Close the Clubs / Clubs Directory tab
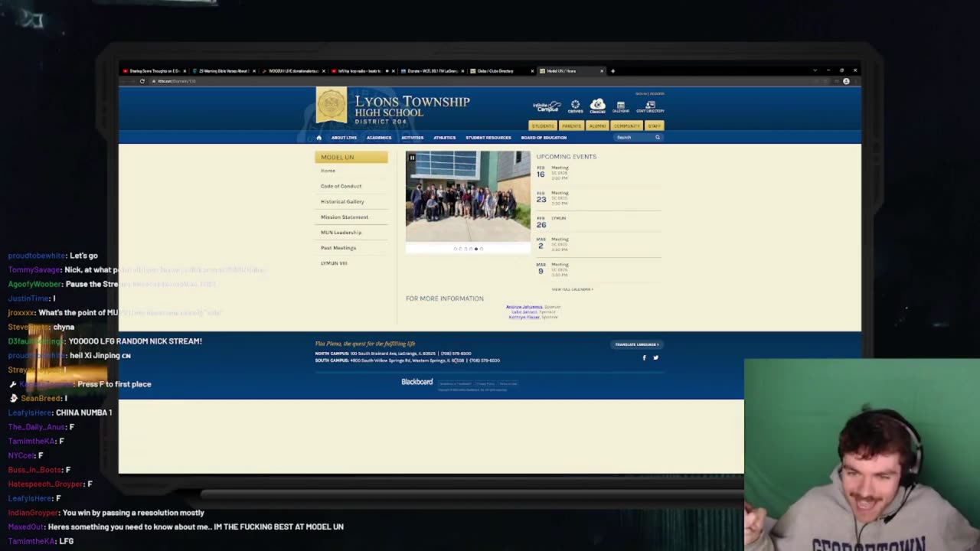The image size is (980, 551). pos(532,71)
